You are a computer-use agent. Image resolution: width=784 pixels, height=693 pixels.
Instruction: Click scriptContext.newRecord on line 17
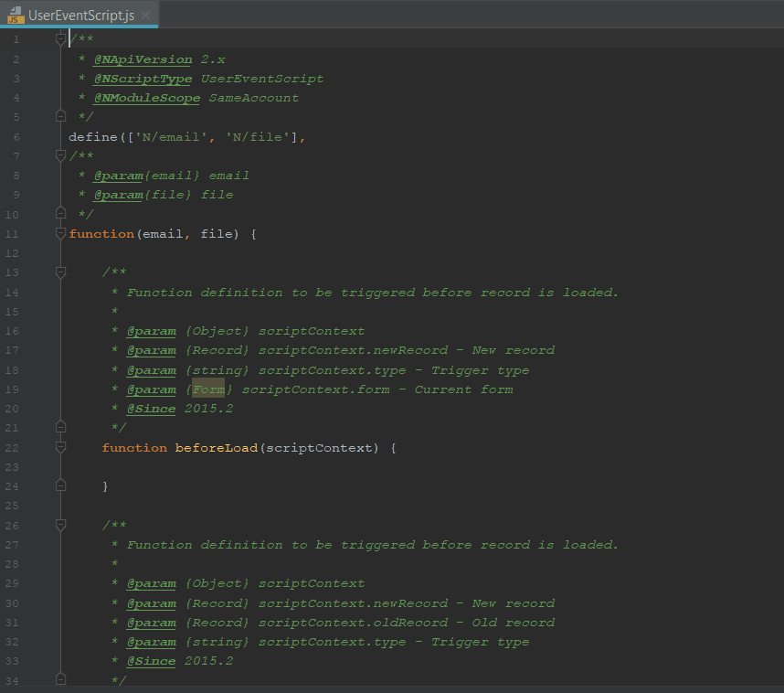353,350
